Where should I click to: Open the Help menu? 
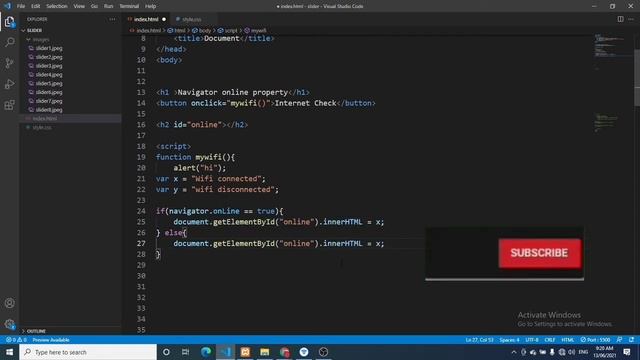(x=151, y=6)
